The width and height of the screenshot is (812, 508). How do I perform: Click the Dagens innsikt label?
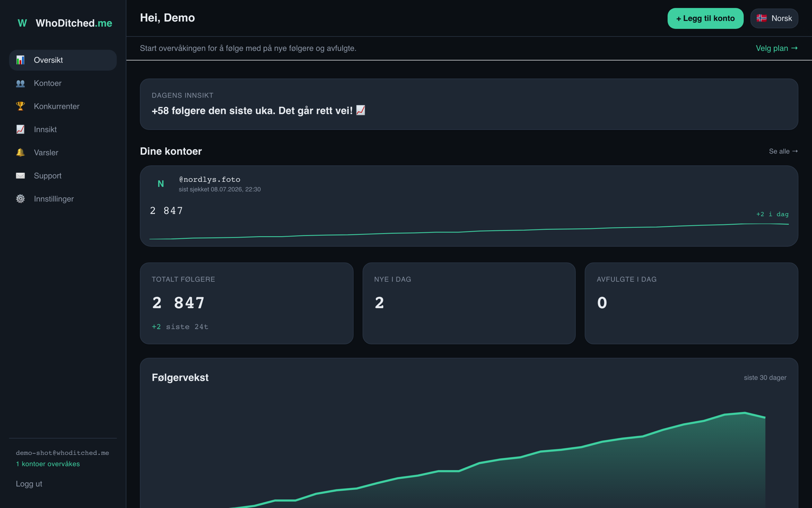pyautogui.click(x=183, y=95)
